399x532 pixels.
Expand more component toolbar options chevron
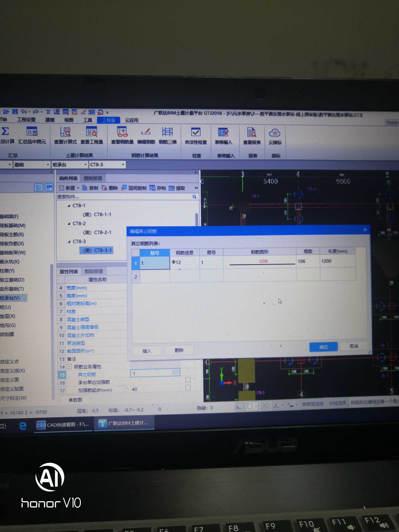point(196,188)
